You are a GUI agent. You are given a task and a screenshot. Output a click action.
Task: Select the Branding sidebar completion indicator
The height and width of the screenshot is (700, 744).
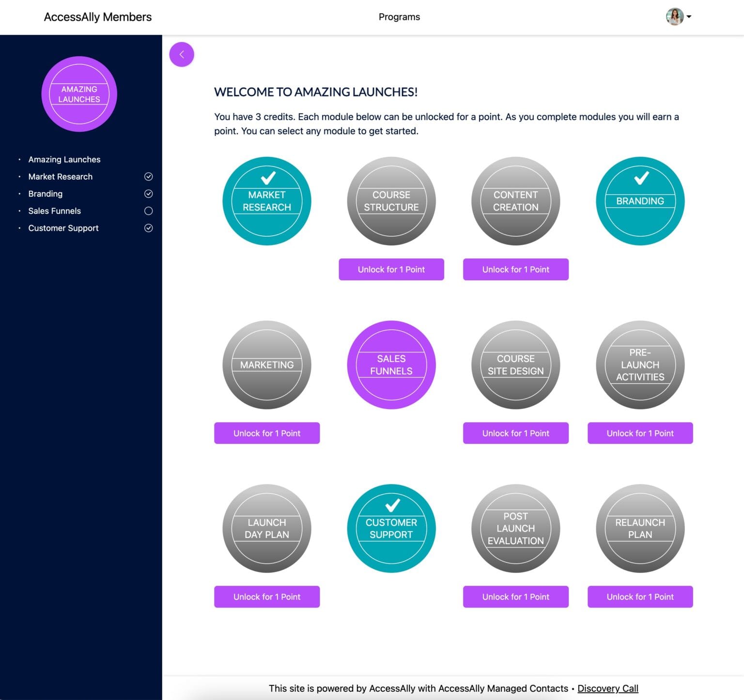coord(149,193)
